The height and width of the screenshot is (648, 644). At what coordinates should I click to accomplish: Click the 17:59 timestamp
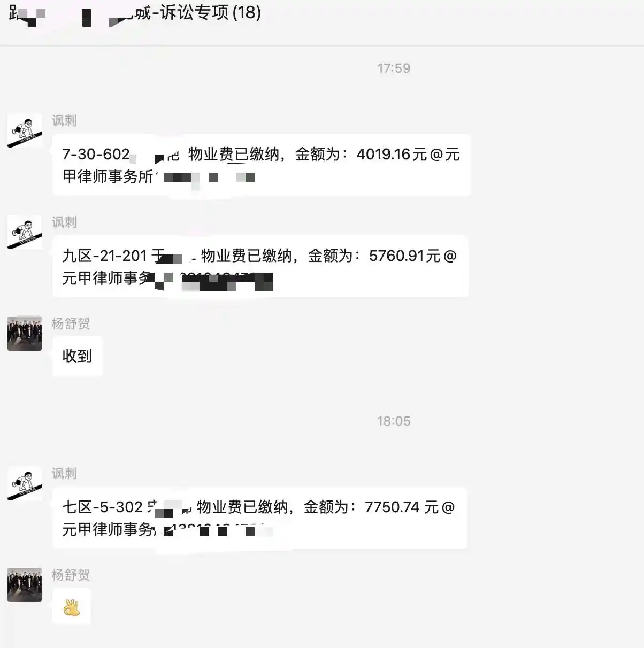click(394, 68)
